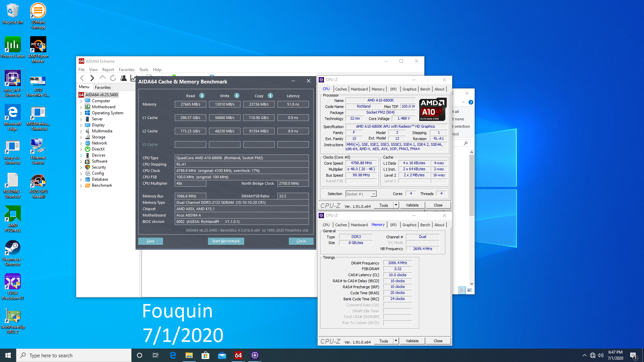Open the notification center icon
This screenshot has height=362, width=644.
(633, 355)
